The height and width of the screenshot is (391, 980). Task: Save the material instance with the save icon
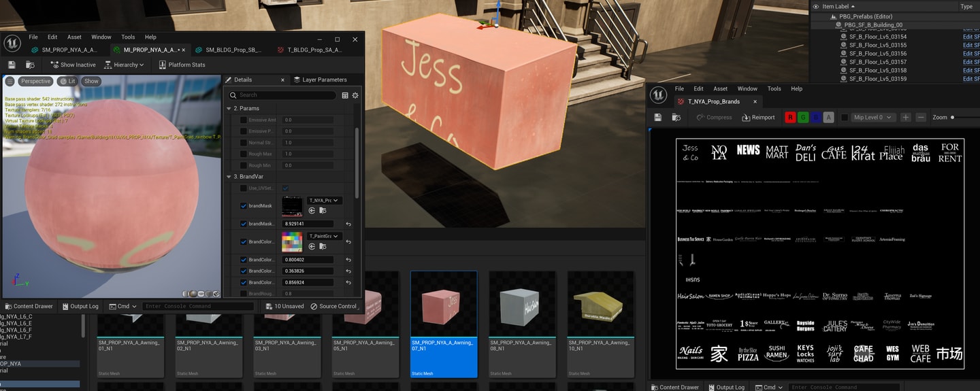coord(12,65)
